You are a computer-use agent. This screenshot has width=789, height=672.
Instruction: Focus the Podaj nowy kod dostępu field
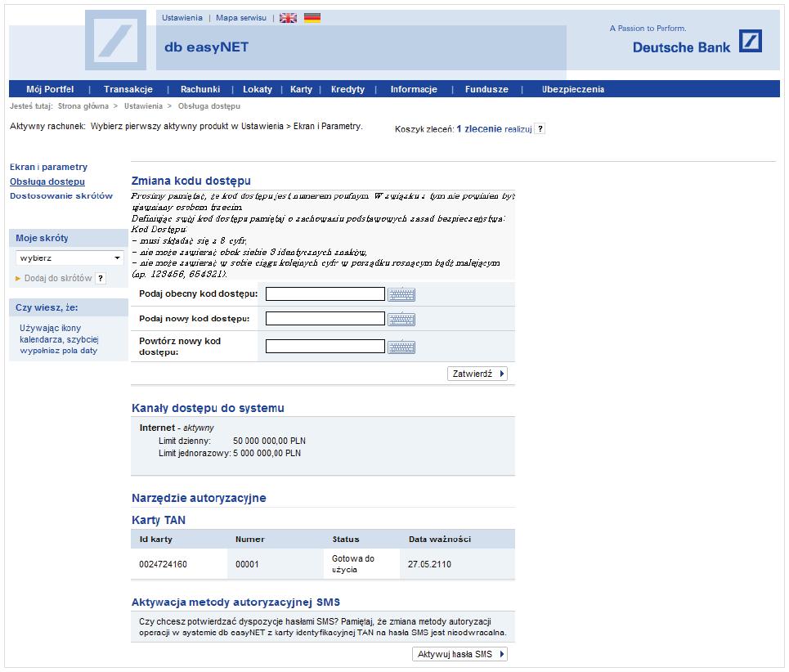pyautogui.click(x=325, y=318)
